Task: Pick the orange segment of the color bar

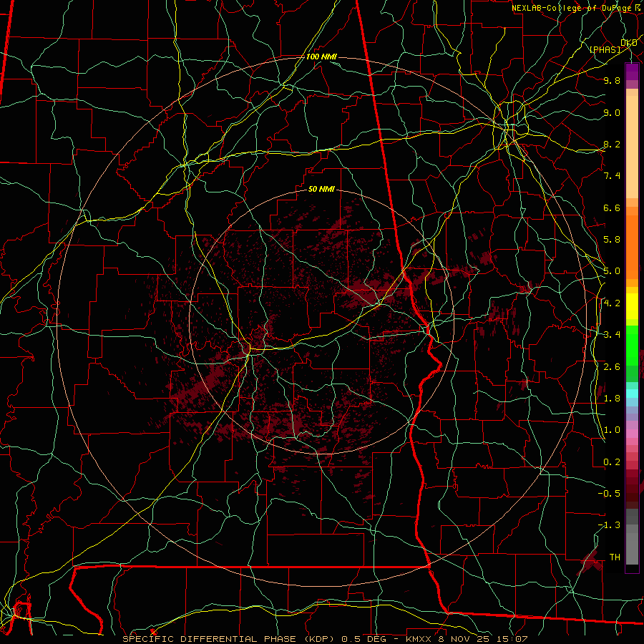Action: [x=632, y=246]
